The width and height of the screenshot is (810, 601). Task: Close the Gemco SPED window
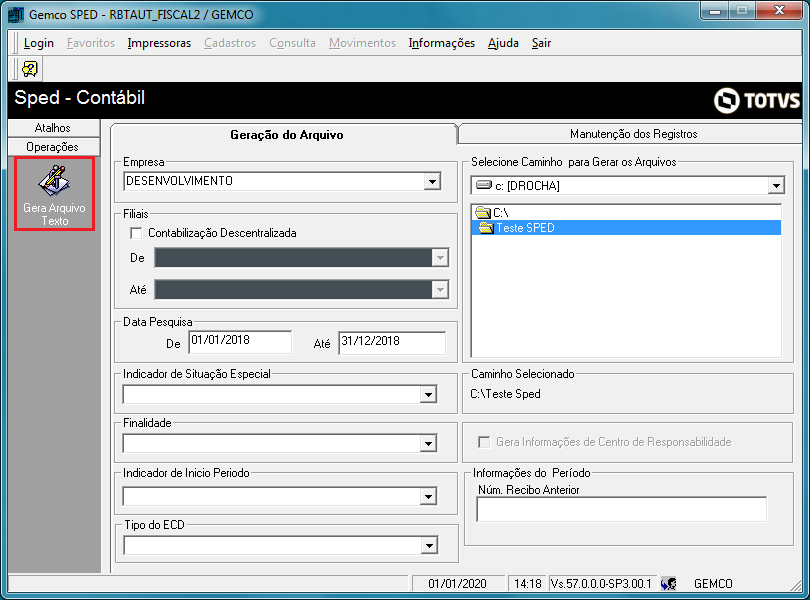click(779, 11)
